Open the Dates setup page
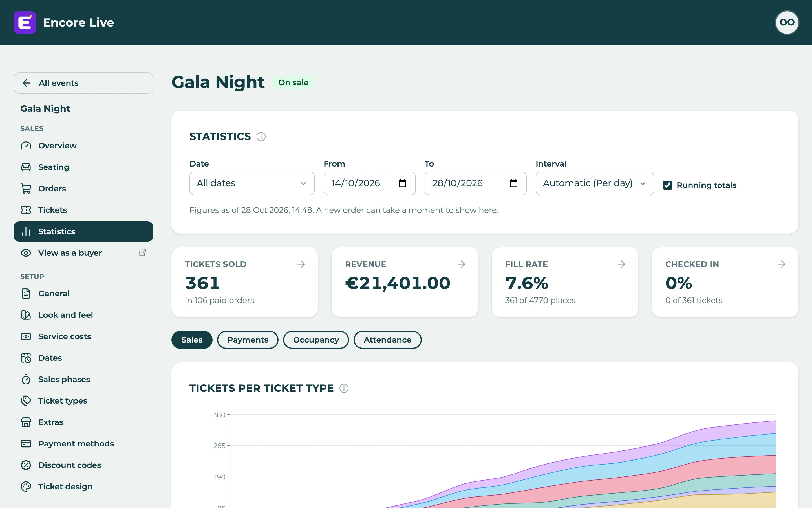The height and width of the screenshot is (508, 812). click(83, 358)
